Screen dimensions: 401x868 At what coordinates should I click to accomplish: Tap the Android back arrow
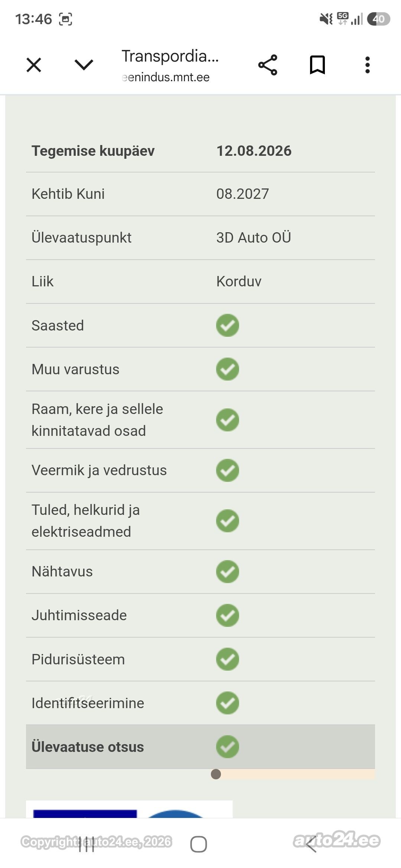[311, 845]
